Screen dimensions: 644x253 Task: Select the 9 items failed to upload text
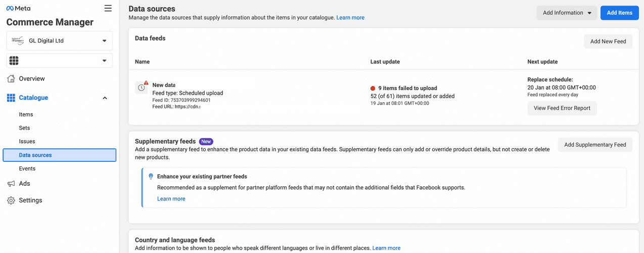407,88
